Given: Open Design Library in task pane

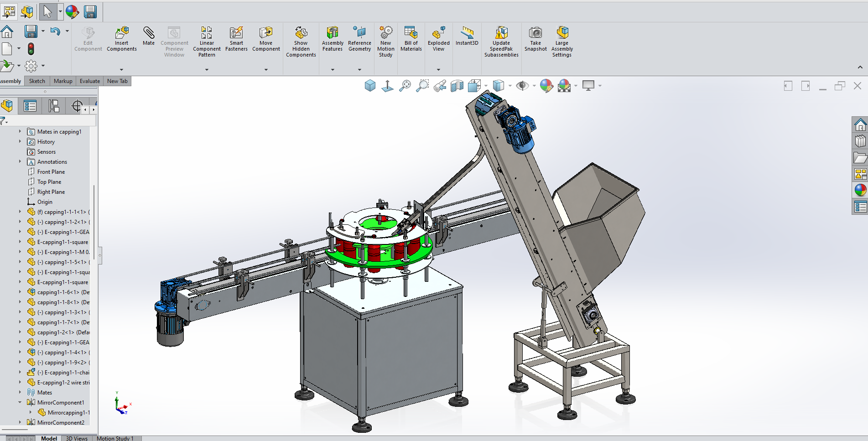Looking at the screenshot, I should point(860,141).
